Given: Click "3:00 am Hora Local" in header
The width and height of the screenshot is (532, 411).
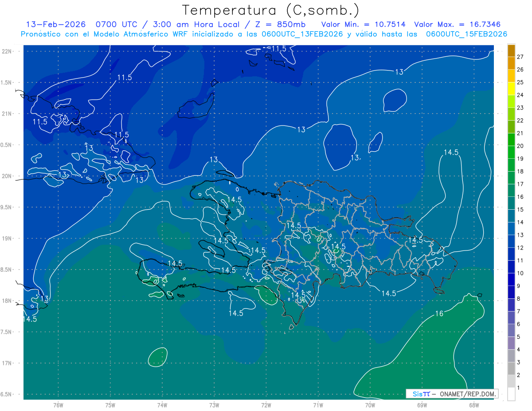Looking at the screenshot, I should [196, 24].
